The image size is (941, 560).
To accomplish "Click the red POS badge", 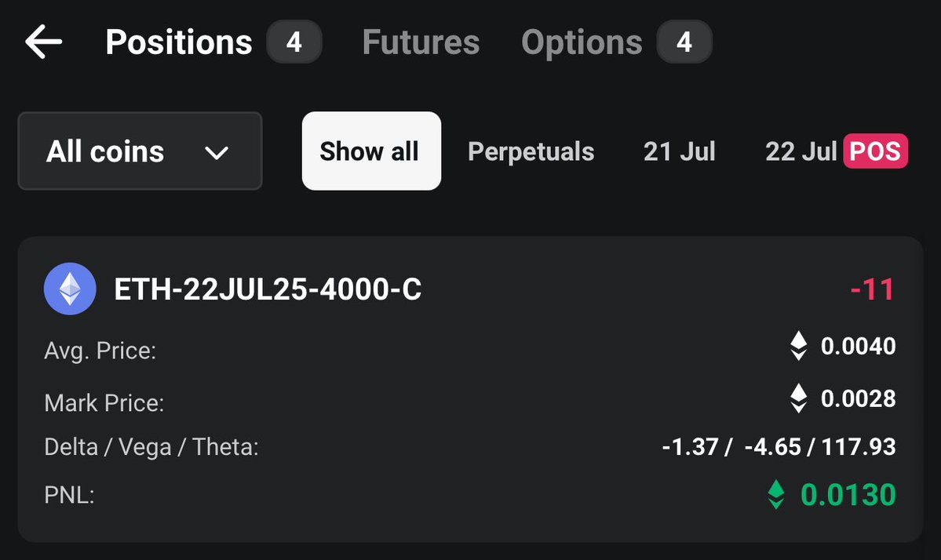I will (x=876, y=151).
